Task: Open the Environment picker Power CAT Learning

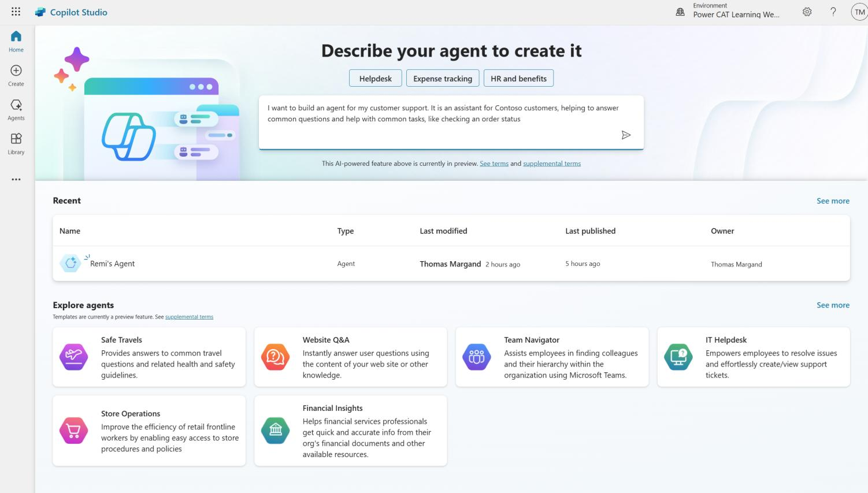Action: [x=728, y=11]
